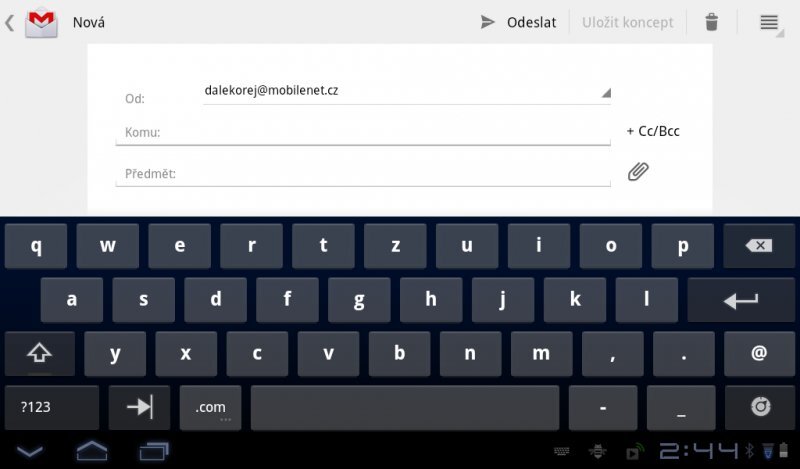This screenshot has width=800, height=469.
Task: Tap the h key
Action: 431,300
